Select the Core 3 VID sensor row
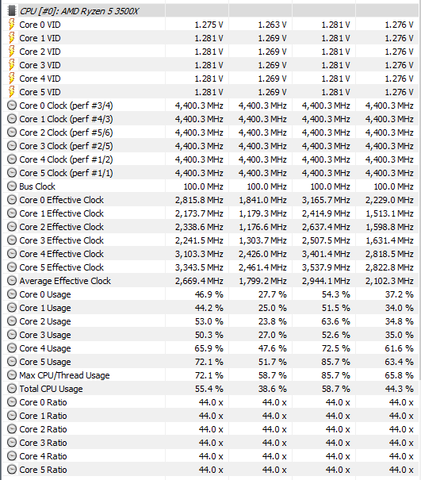Image resolution: width=421 pixels, height=480 pixels. coord(212,65)
